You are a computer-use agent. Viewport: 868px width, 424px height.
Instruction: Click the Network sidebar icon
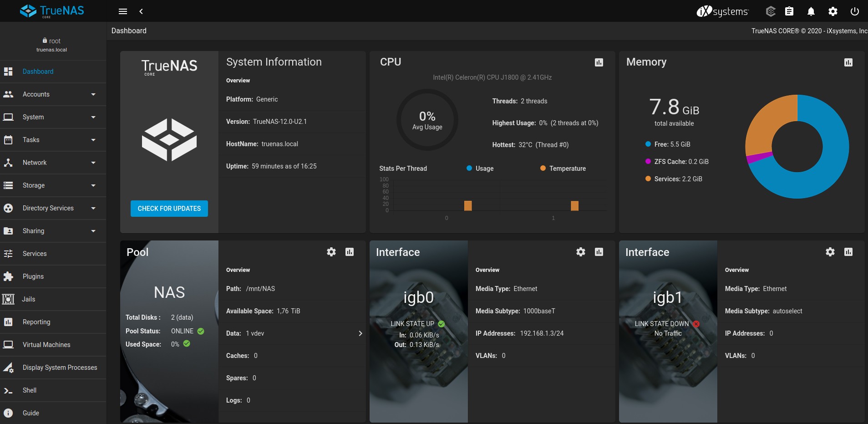8,163
